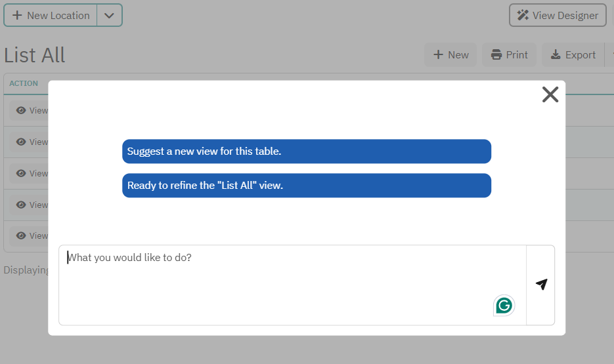Click the plus New button beside Print
The height and width of the screenshot is (364, 614).
point(450,55)
